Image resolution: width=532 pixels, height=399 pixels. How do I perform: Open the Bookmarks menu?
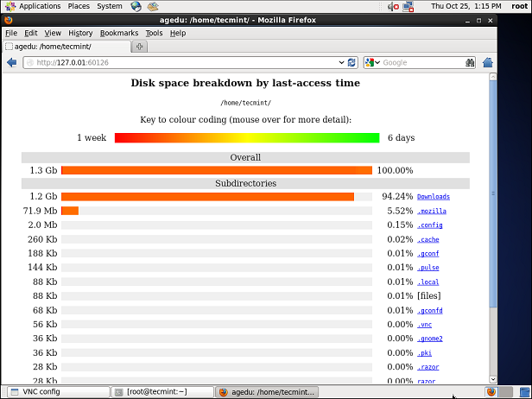(x=119, y=33)
